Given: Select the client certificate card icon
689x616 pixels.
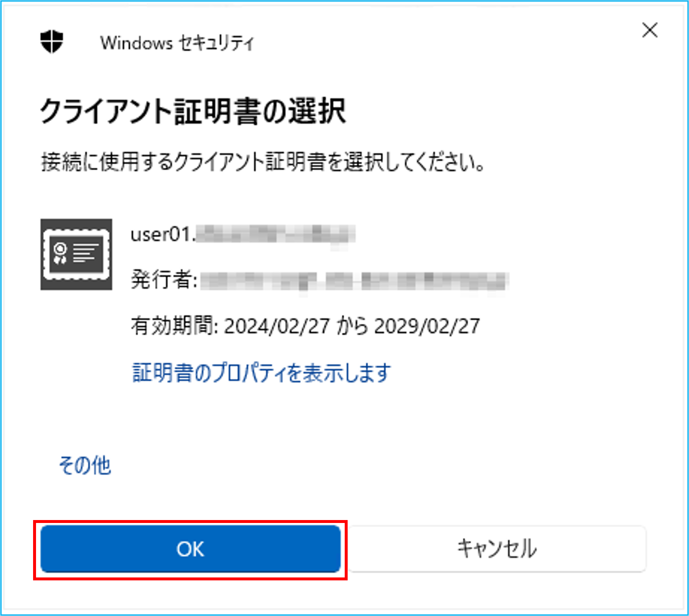Looking at the screenshot, I should (76, 254).
